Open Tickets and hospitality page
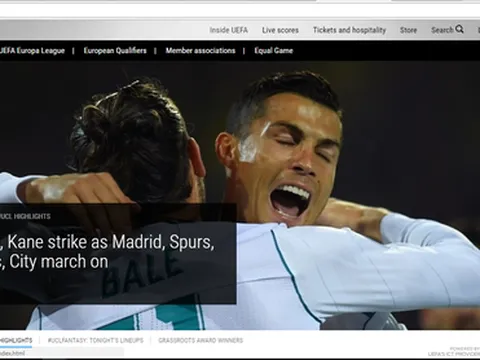Screen dimensions: 480x360 [349, 30]
